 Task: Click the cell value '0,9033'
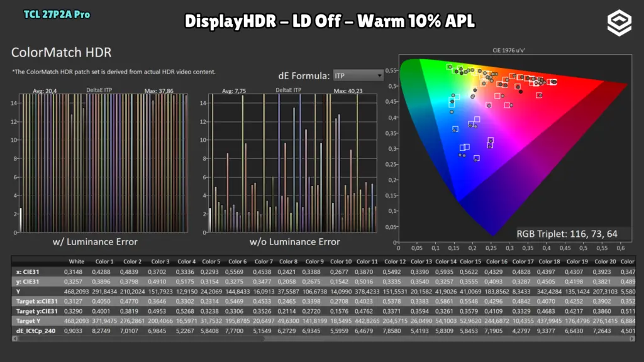click(x=73, y=331)
